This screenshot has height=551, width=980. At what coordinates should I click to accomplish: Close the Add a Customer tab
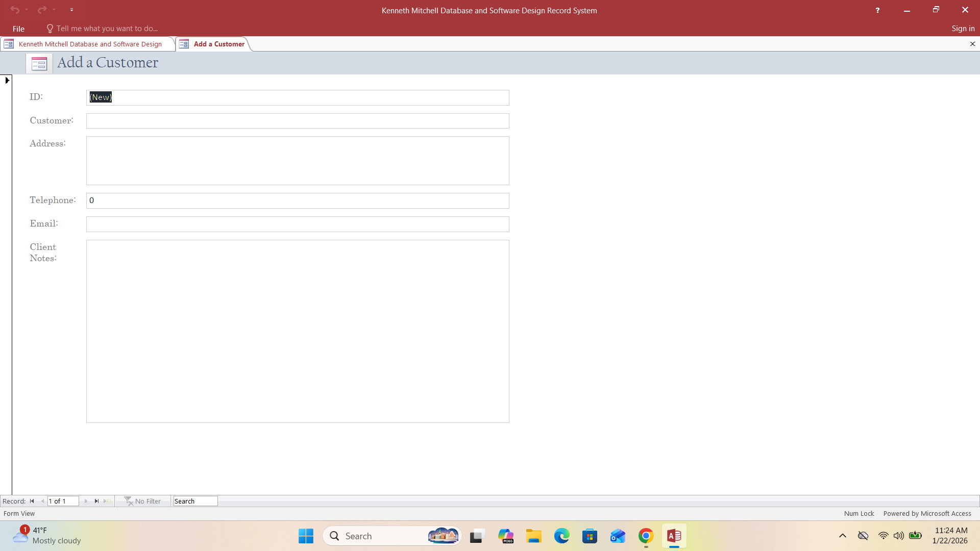[x=973, y=44]
